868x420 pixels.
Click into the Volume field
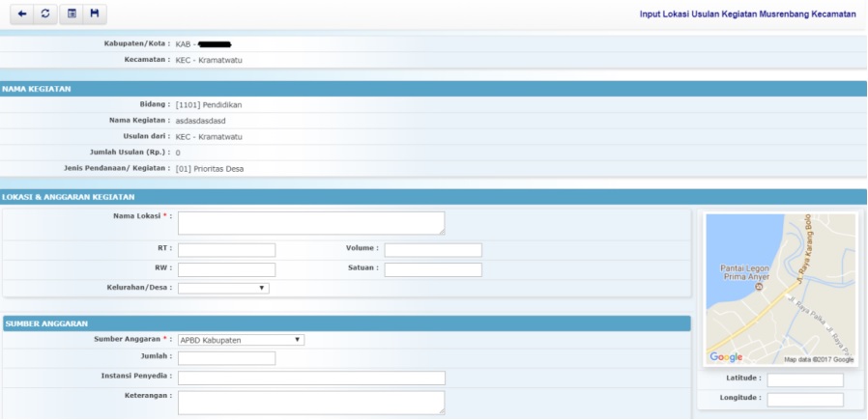(x=432, y=250)
